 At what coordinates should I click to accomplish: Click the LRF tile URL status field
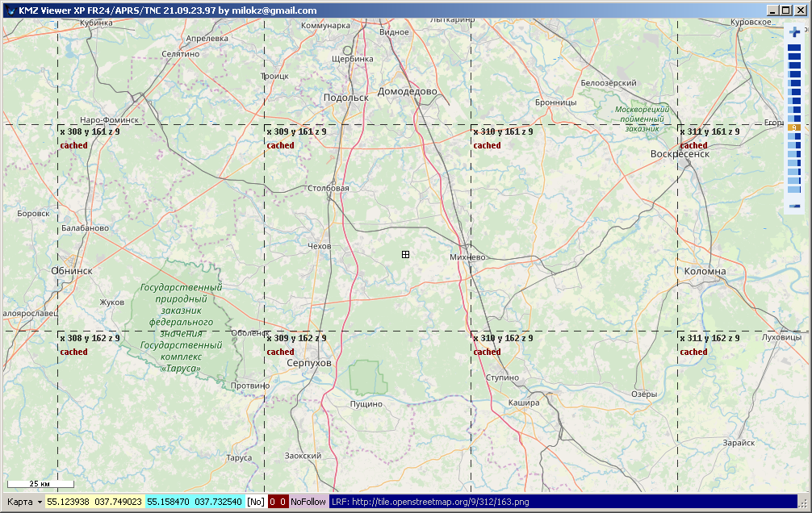563,502
